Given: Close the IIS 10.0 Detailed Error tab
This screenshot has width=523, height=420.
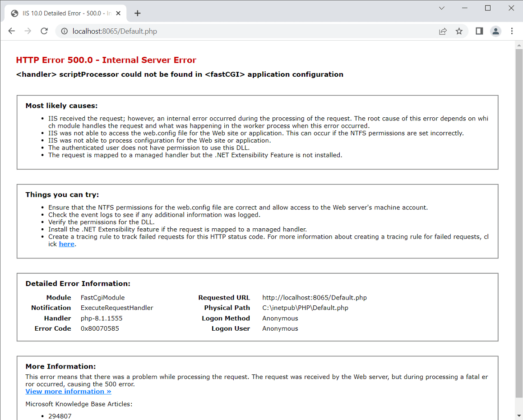Looking at the screenshot, I should [118, 13].
